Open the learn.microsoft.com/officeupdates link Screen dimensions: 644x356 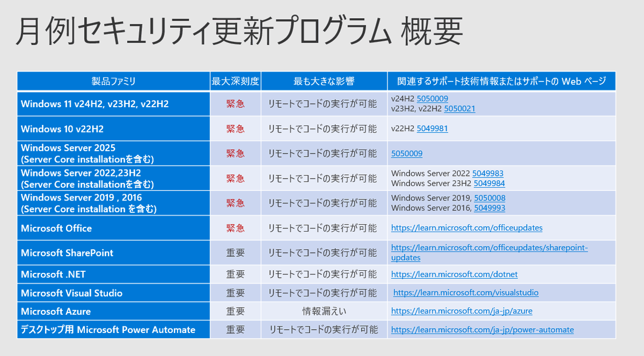[x=467, y=228]
